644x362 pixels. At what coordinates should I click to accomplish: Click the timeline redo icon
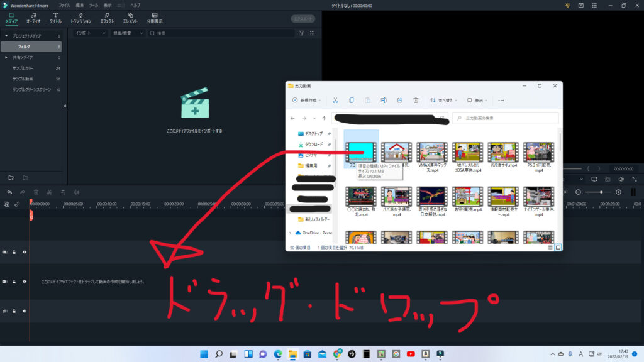pos(23,192)
